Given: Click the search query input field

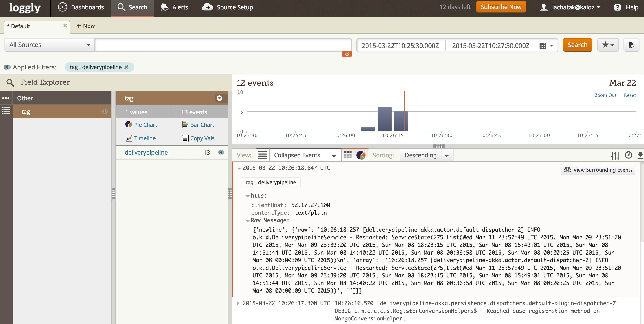Looking at the screenshot, I should [x=223, y=45].
